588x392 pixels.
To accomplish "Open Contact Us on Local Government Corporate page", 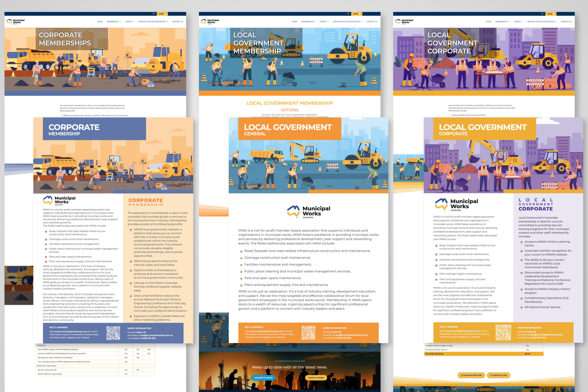I will point(566,22).
